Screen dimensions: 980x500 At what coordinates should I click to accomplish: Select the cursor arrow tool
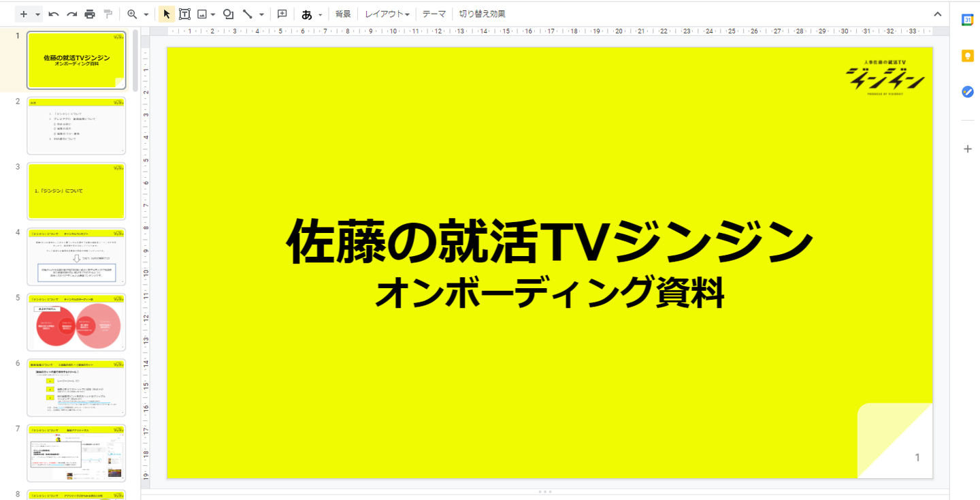point(167,14)
